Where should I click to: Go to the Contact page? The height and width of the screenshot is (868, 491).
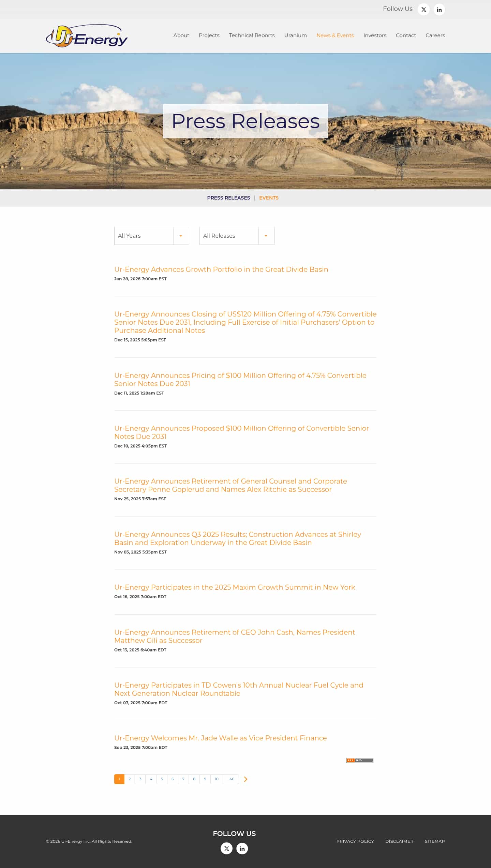[406, 35]
